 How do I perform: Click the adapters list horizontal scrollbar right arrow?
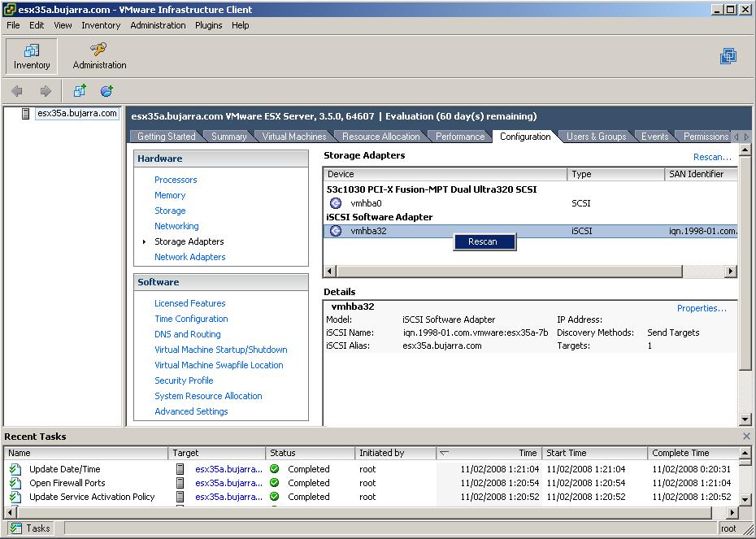point(731,271)
